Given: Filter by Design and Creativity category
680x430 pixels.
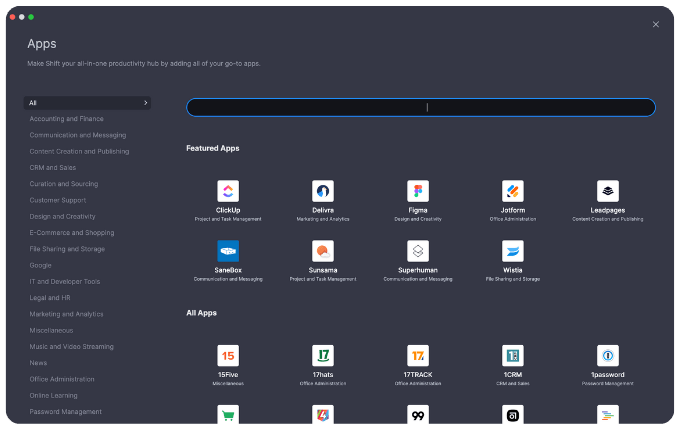Looking at the screenshot, I should [62, 216].
